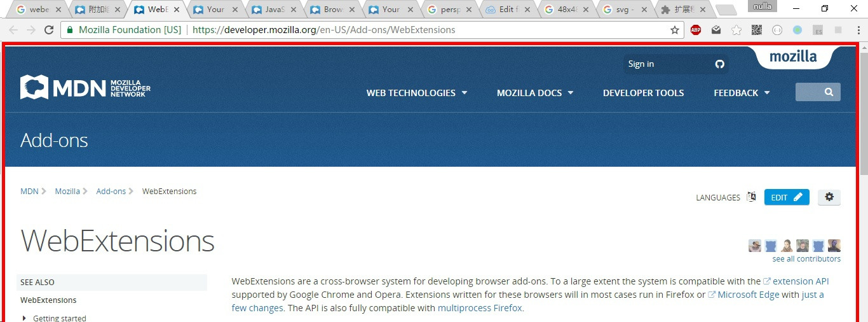868x322 pixels.
Task: Expand the Getting started sidebar section
Action: point(25,318)
